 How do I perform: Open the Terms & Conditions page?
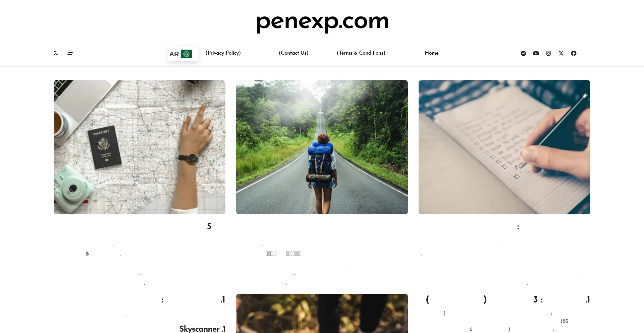361,53
